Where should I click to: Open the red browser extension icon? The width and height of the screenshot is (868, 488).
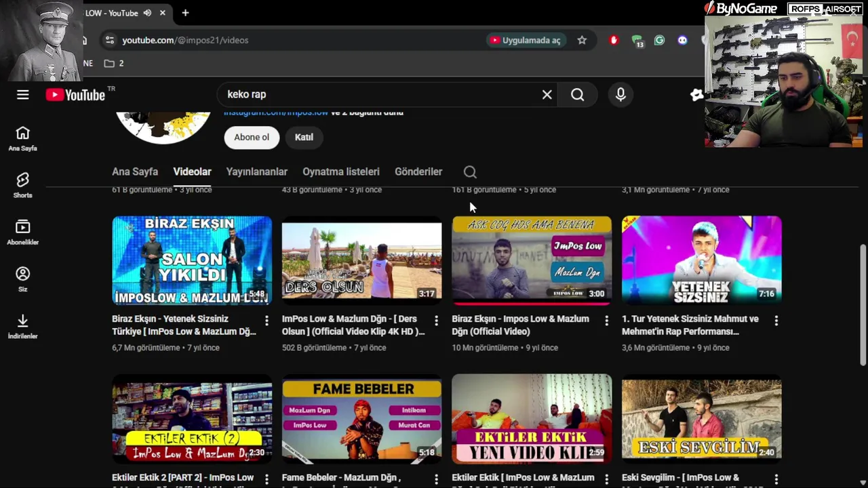coord(614,40)
